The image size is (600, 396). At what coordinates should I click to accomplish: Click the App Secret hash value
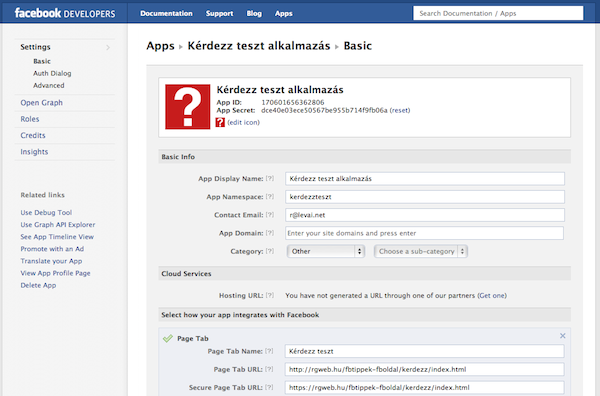pos(324,110)
